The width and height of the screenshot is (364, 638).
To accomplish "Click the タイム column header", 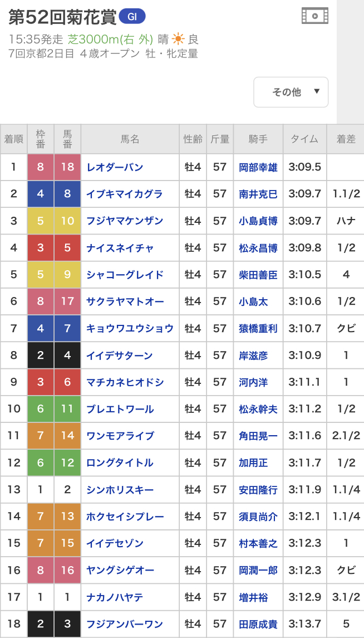I will (x=304, y=139).
